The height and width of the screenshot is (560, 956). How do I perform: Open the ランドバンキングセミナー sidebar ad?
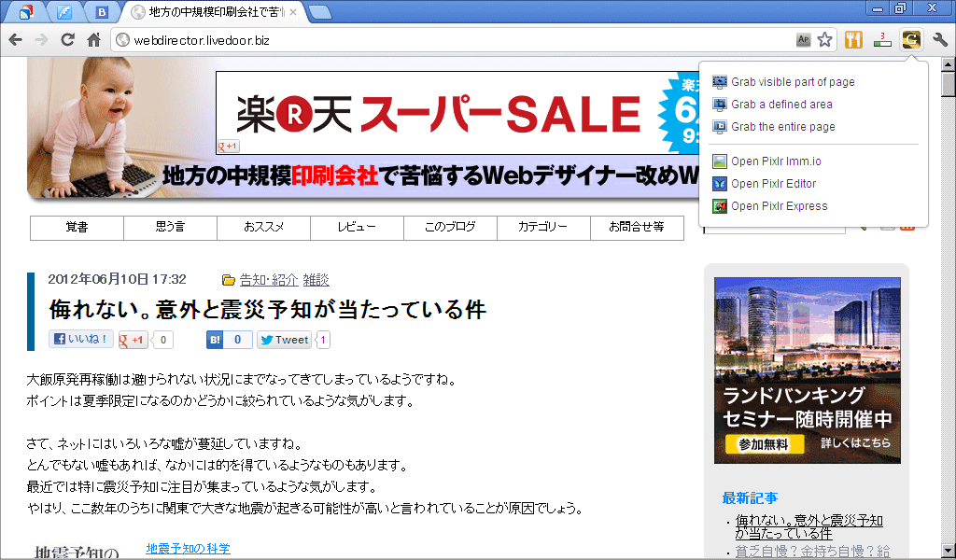click(808, 371)
